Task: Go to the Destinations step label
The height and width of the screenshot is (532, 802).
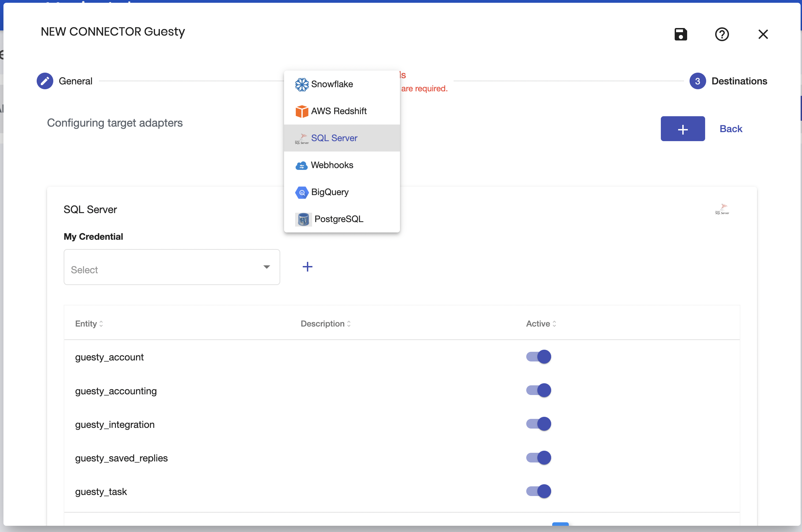Action: coord(739,81)
